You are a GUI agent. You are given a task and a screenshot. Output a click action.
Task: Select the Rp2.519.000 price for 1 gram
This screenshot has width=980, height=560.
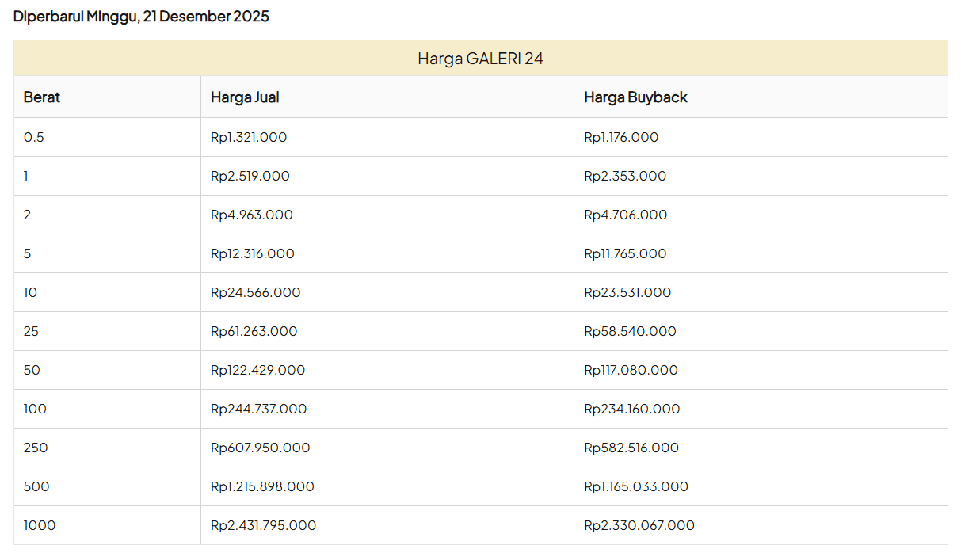[x=249, y=176]
